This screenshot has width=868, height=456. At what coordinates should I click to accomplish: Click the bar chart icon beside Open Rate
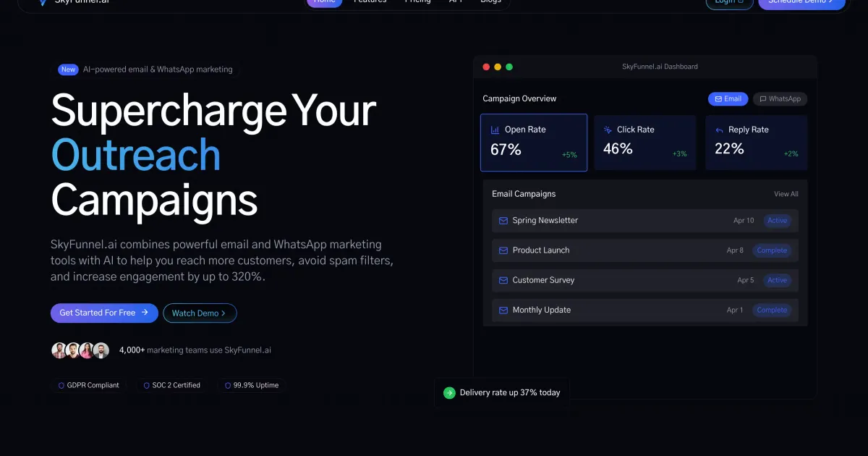495,130
